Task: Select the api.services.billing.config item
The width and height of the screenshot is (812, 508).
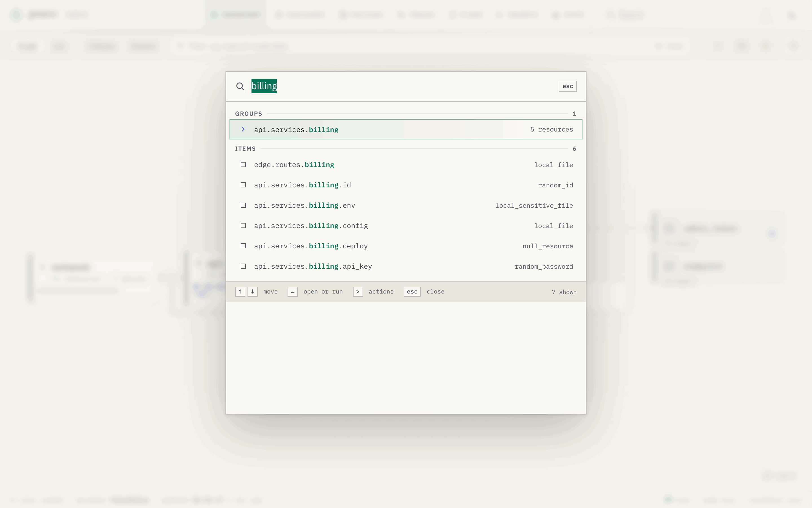Action: [406, 226]
